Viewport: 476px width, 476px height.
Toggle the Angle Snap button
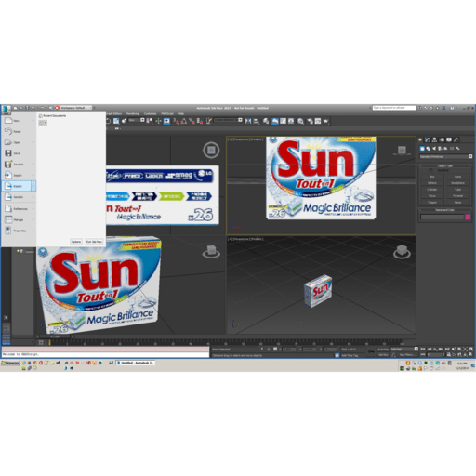pyautogui.click(x=184, y=121)
